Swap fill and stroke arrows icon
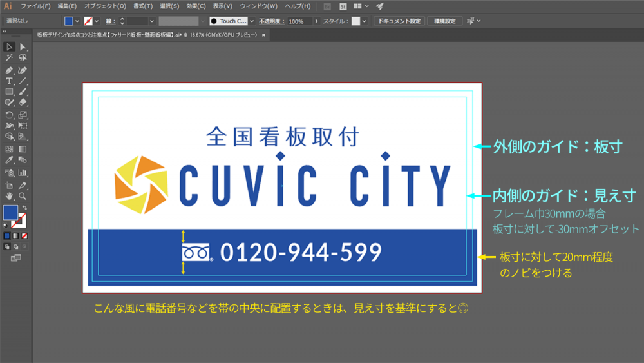The image size is (644, 363). coord(24,208)
